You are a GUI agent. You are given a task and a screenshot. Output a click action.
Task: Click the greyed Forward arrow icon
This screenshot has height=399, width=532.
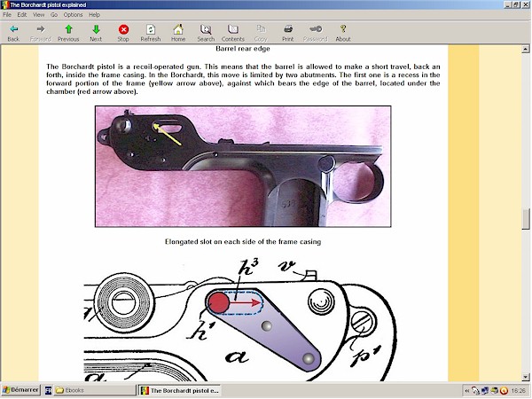click(x=41, y=29)
